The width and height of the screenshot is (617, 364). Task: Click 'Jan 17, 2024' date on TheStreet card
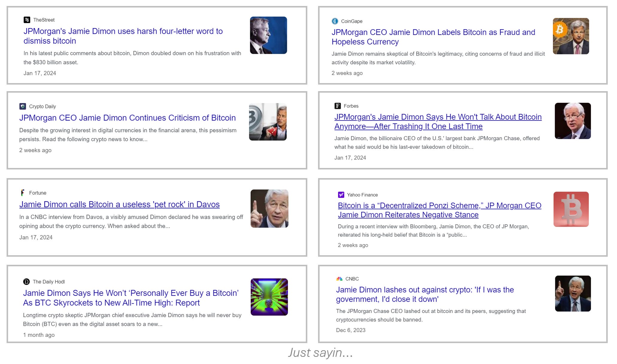(x=40, y=73)
